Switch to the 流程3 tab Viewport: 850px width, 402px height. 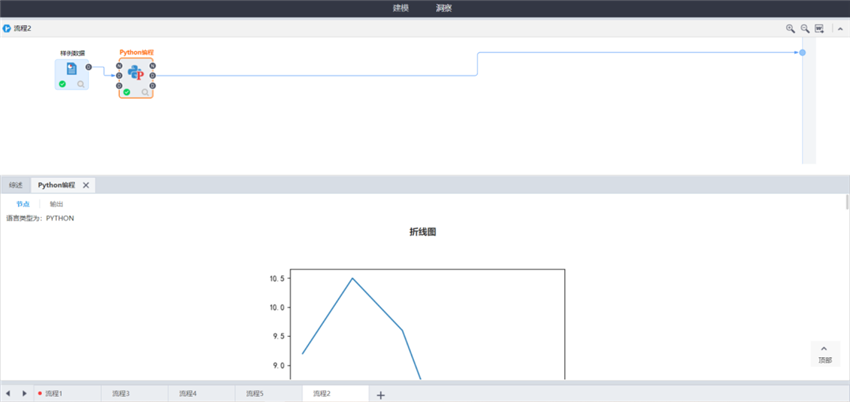tap(121, 394)
